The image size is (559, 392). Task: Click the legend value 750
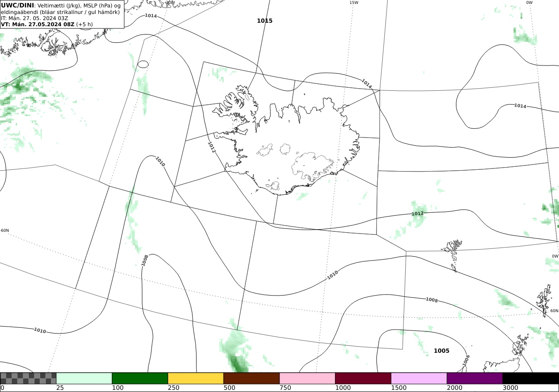click(285, 388)
